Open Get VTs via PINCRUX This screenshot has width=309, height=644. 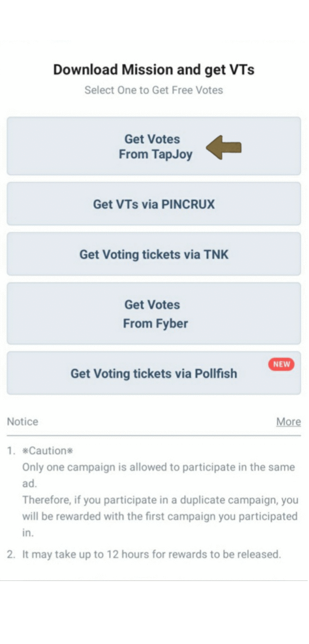[154, 204]
